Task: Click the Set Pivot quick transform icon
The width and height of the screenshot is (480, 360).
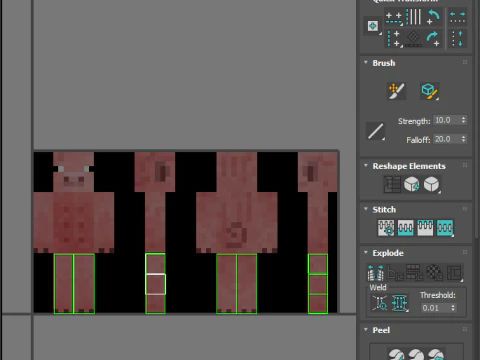Action: point(373,26)
